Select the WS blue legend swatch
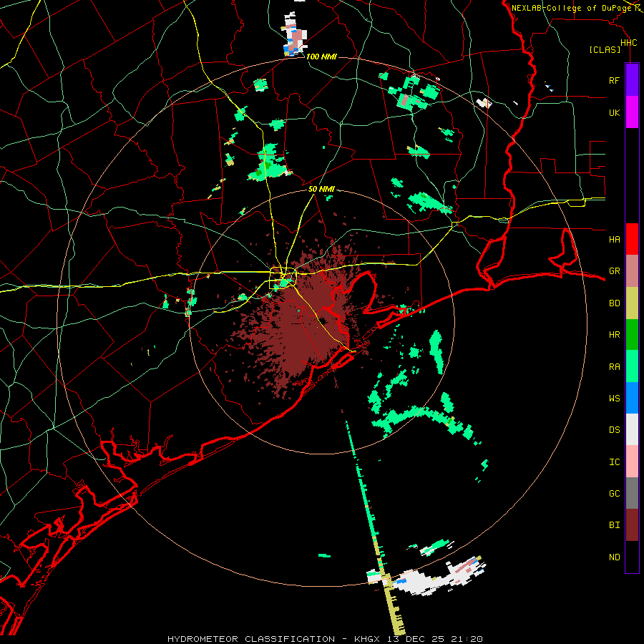644x644 pixels. pos(632,398)
